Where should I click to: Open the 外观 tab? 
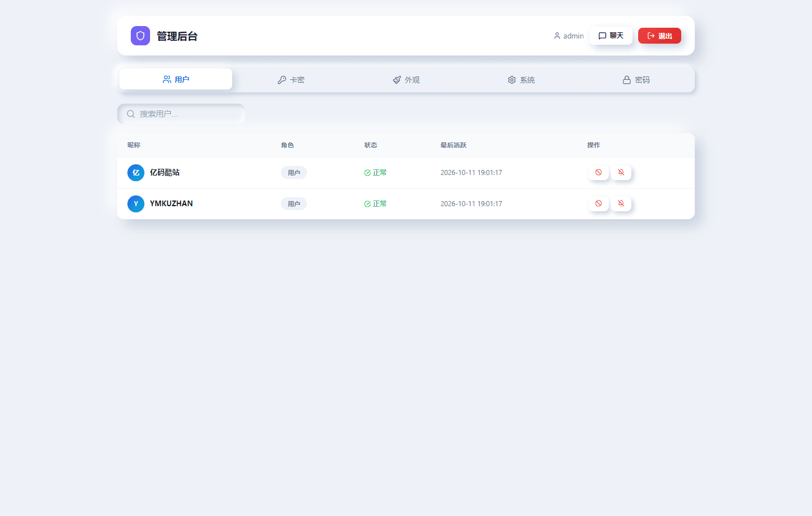(406, 80)
